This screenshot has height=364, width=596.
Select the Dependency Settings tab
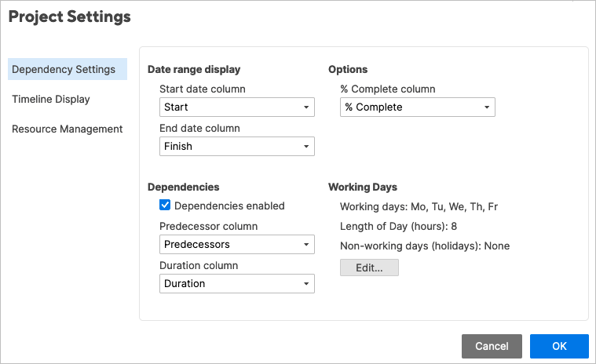(x=64, y=69)
